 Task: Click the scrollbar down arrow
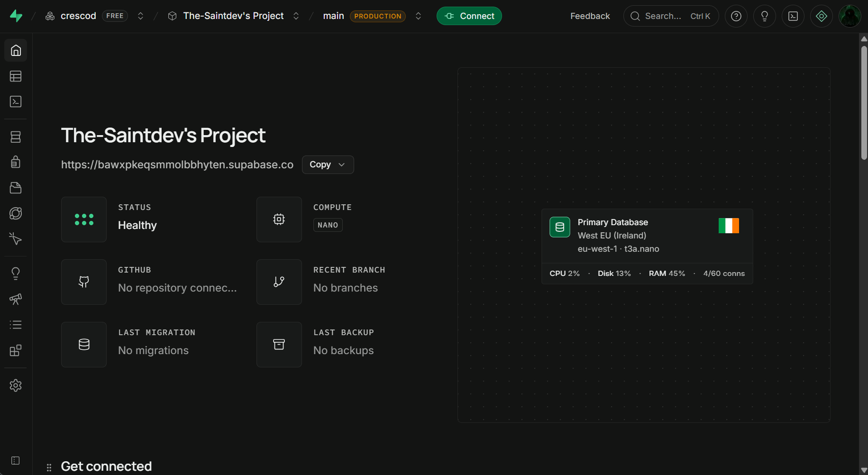(864, 470)
